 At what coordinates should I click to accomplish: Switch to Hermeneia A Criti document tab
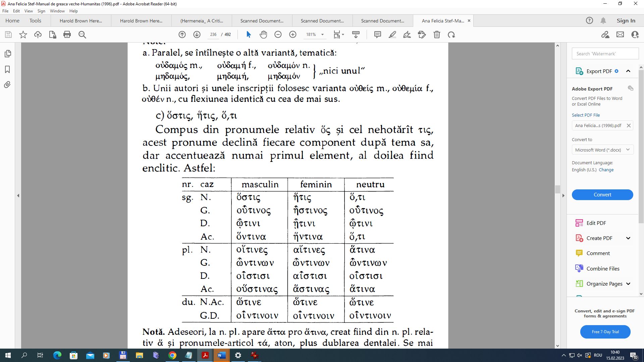tap(202, 21)
